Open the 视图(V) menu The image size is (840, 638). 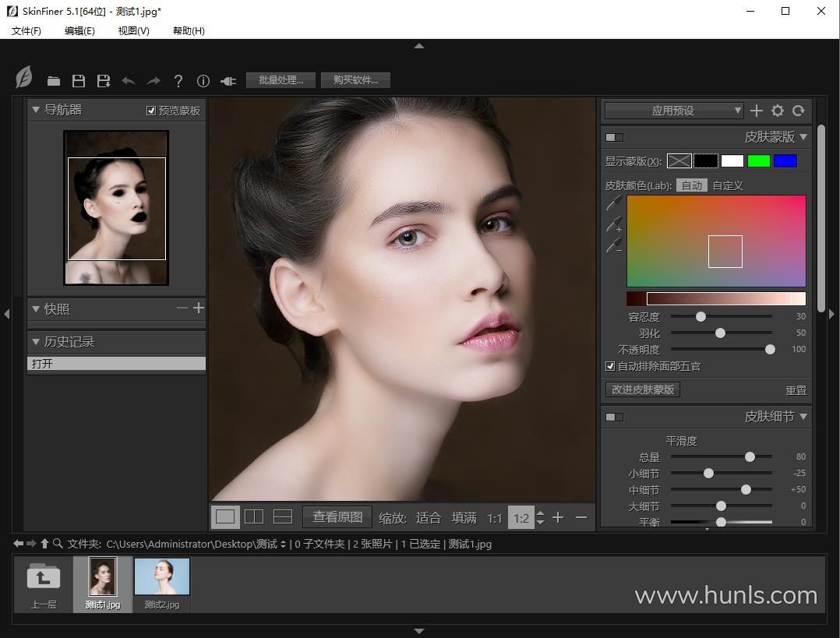(133, 30)
